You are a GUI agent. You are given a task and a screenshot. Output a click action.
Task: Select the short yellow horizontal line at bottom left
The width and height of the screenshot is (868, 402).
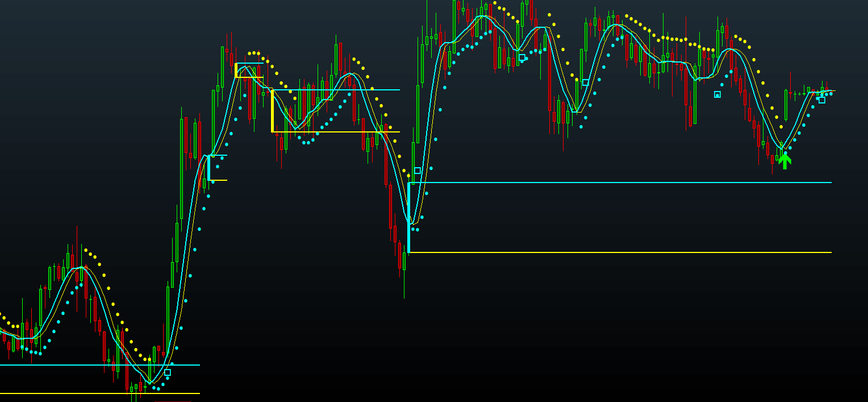pos(100,393)
